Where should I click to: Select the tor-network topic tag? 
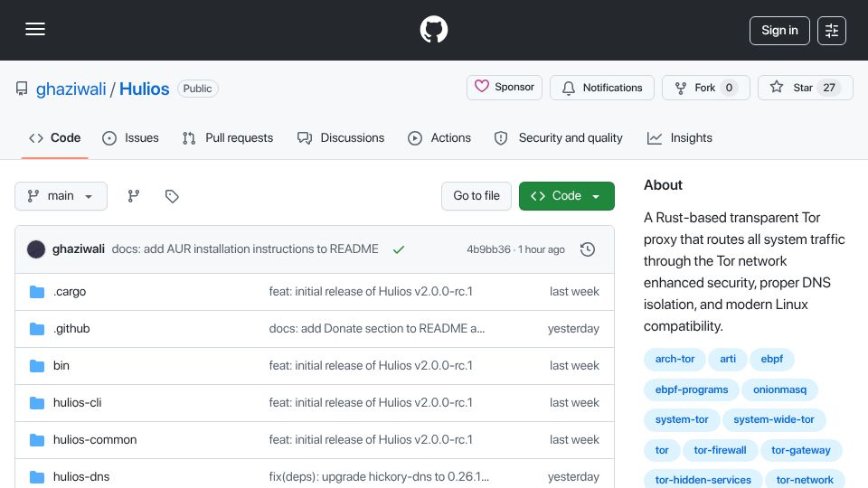pos(805,479)
